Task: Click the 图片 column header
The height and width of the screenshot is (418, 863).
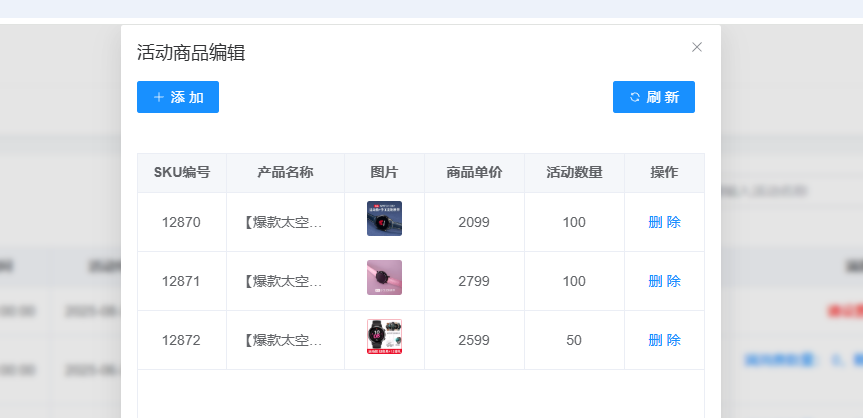Action: (x=384, y=172)
